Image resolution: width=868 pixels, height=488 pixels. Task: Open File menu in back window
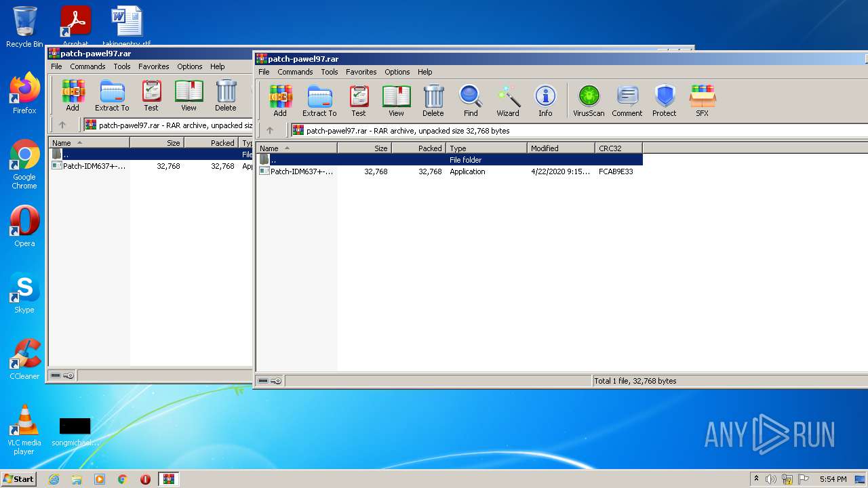[56, 66]
